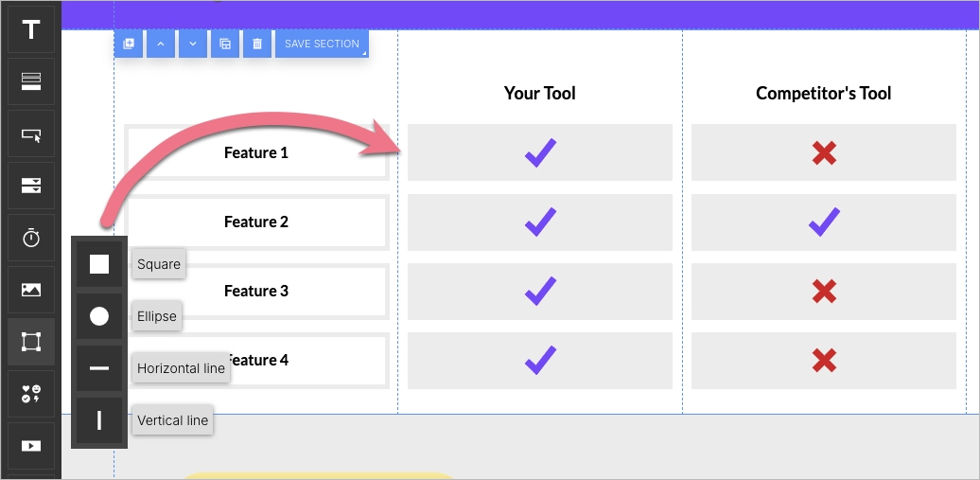
Task: Move section down with arrow
Action: tap(193, 44)
